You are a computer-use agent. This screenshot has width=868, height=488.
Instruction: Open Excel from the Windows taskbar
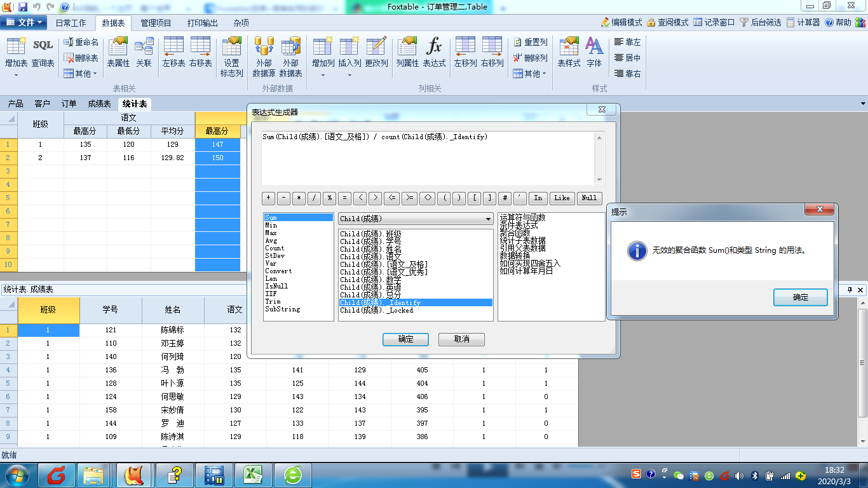tap(254, 475)
